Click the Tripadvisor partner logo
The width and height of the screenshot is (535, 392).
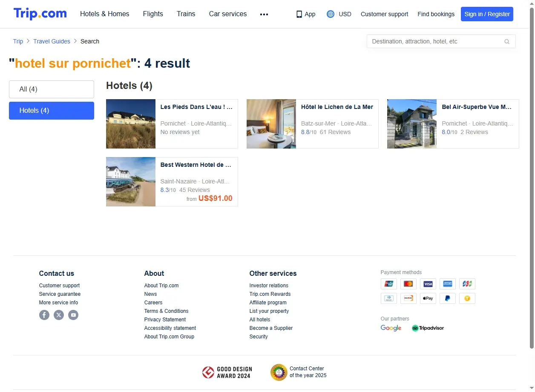(428, 328)
